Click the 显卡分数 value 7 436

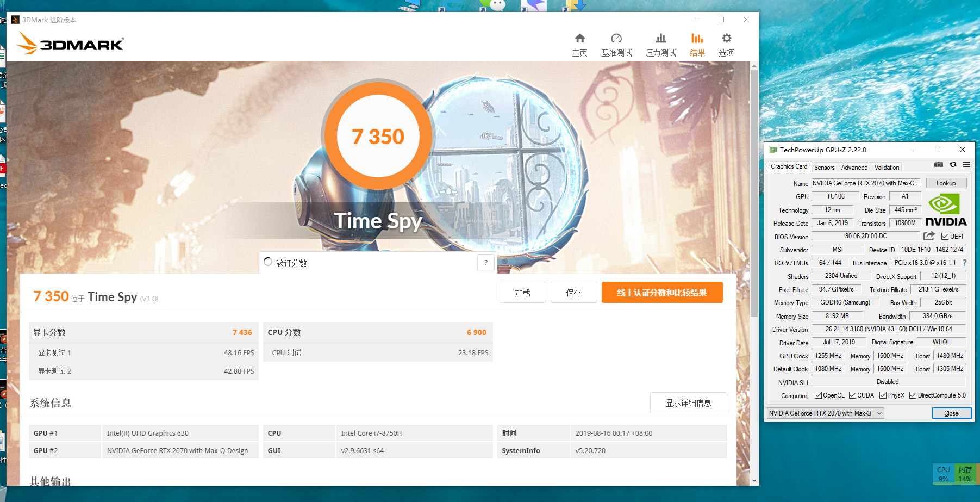coord(242,332)
